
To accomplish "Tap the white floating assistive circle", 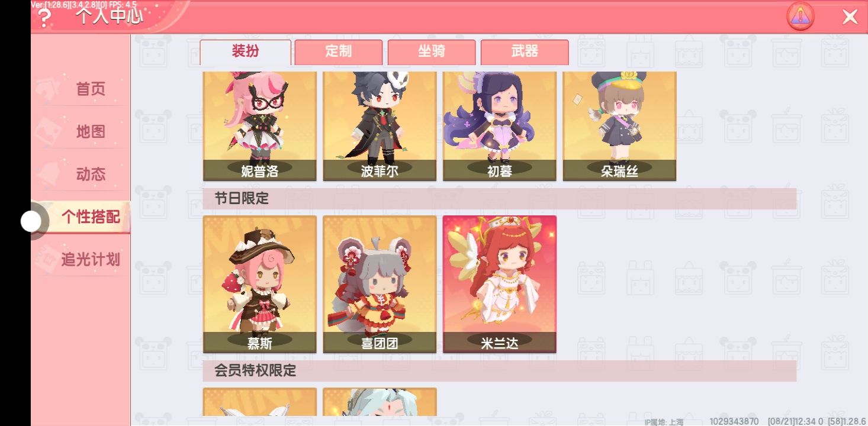I will [31, 222].
